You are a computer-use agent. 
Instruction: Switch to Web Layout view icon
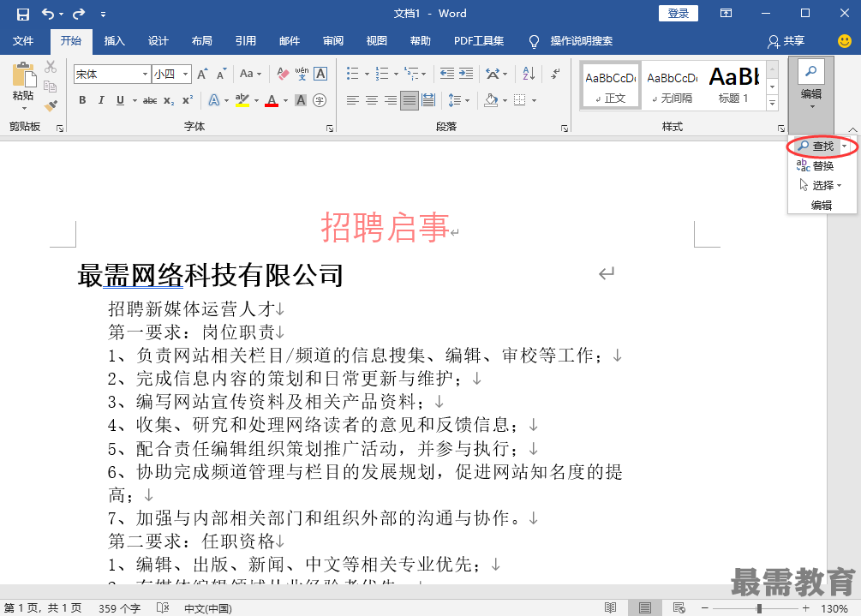click(679, 607)
